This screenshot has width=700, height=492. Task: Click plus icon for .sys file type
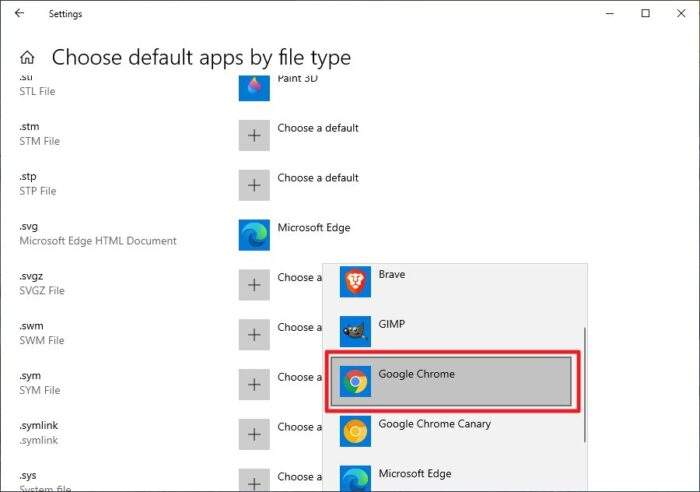pos(254,480)
